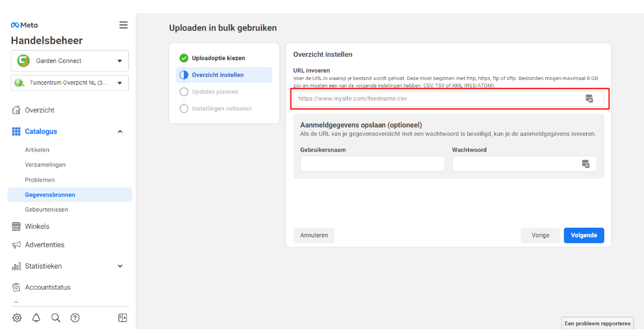Open the help question mark icon

point(75,318)
